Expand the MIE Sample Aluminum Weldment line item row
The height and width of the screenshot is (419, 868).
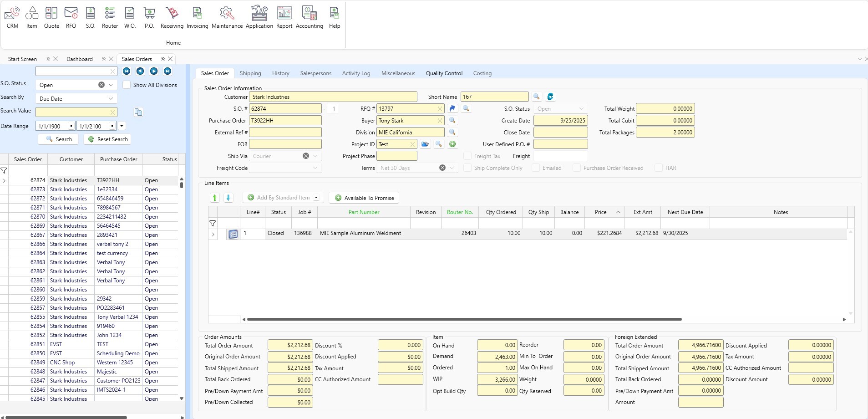tap(213, 233)
